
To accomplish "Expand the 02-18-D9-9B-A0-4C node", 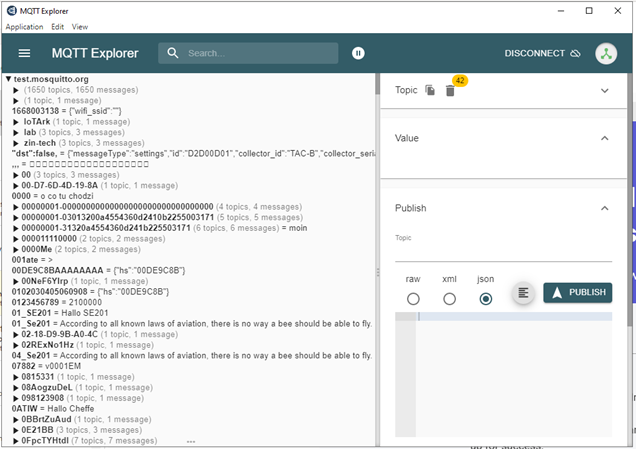I will click(16, 335).
